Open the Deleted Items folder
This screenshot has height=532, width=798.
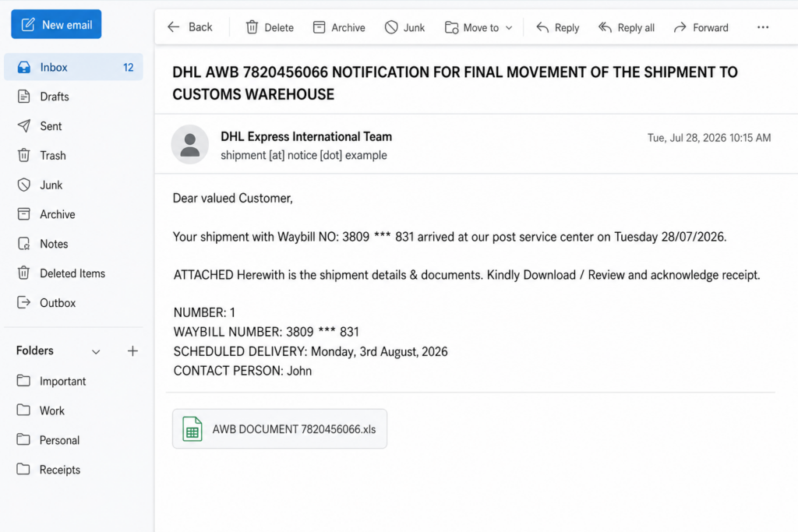coord(73,273)
